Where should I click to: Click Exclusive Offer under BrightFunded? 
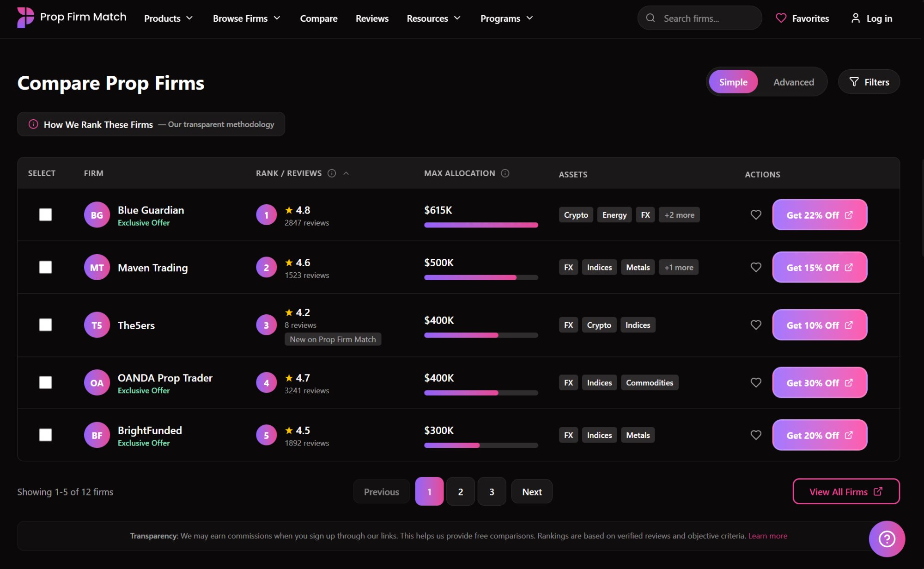[144, 443]
